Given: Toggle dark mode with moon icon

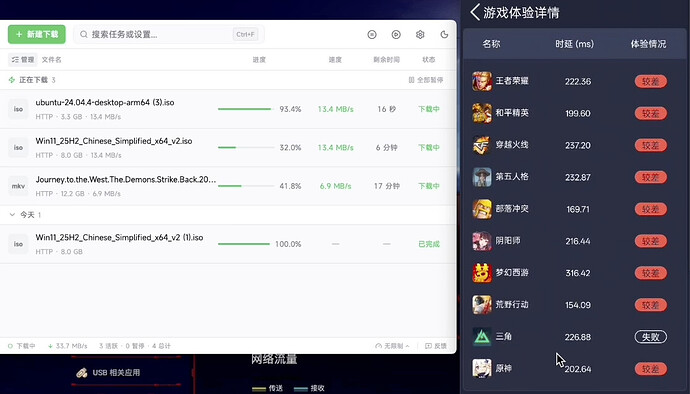Looking at the screenshot, I should click(444, 34).
